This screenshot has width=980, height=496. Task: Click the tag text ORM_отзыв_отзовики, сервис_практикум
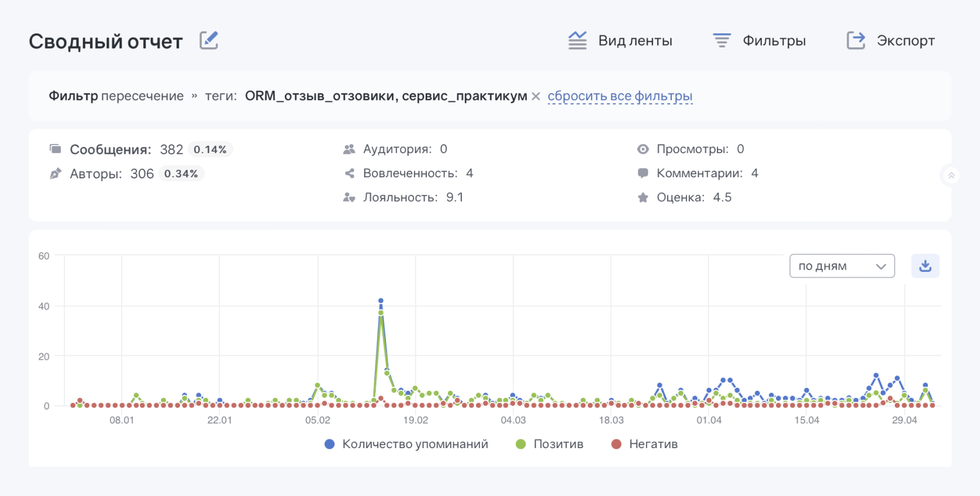[386, 96]
